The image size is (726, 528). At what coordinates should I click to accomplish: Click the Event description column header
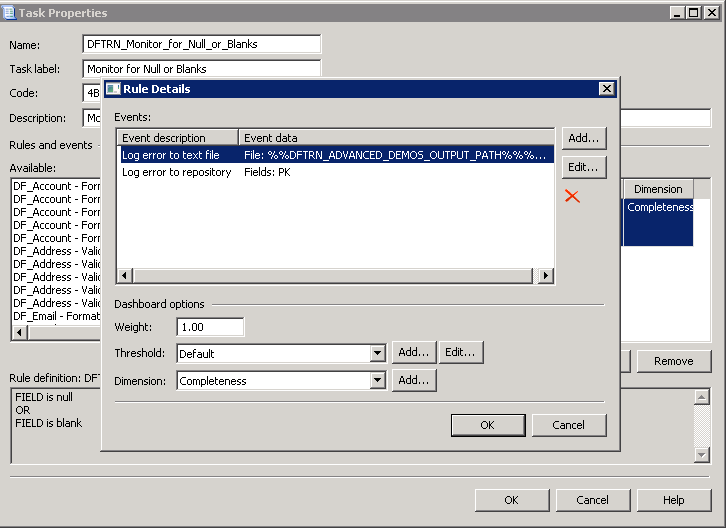(x=178, y=138)
